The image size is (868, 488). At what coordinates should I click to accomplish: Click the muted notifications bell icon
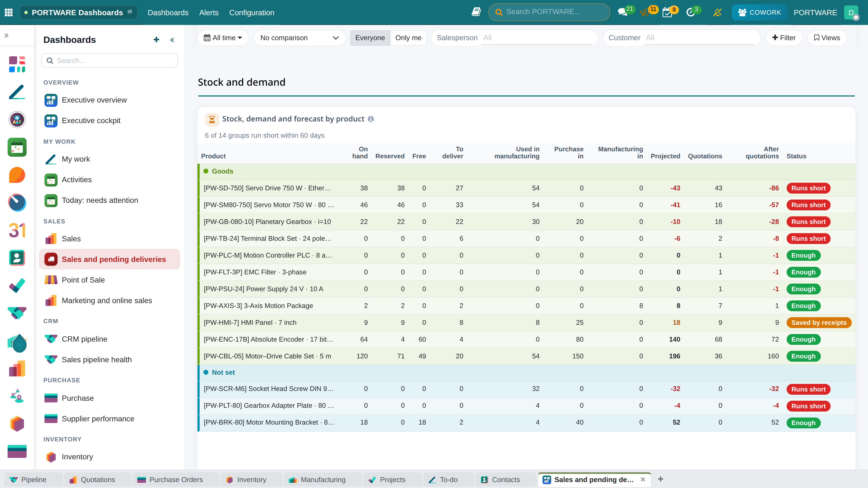[x=717, y=12]
